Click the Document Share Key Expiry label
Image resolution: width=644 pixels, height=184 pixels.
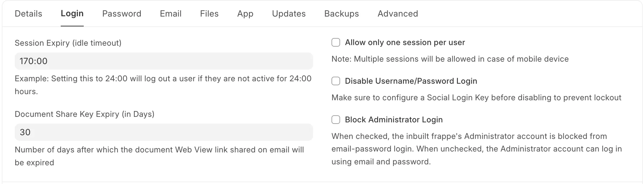click(x=85, y=114)
